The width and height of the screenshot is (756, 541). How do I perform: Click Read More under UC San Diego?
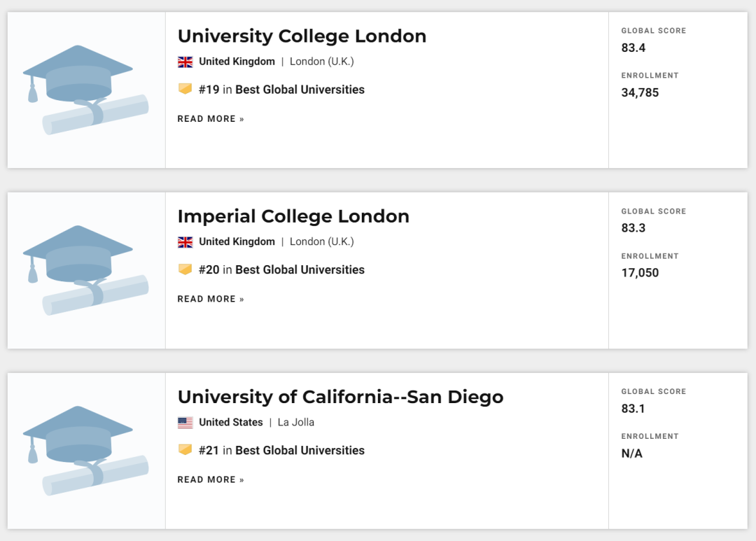[211, 480]
